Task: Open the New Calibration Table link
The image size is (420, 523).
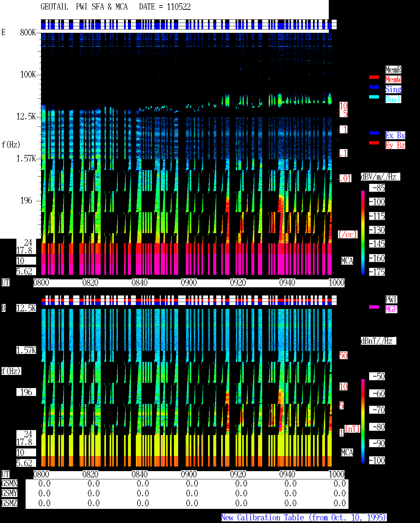Action: 304,517
